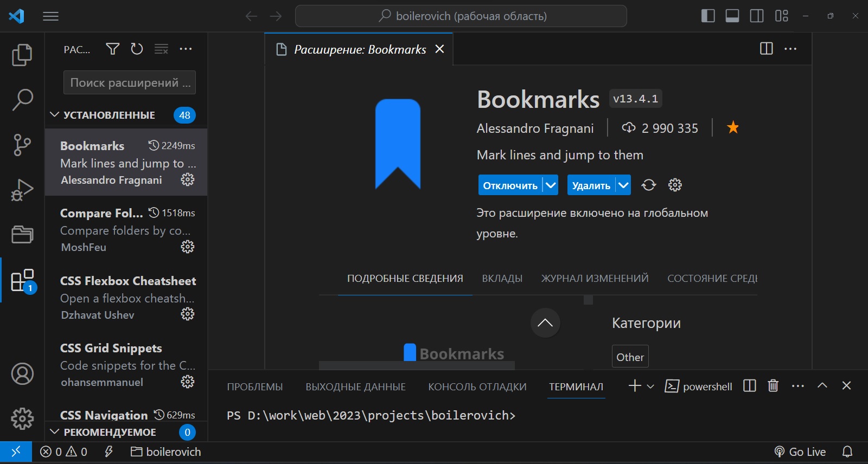Viewport: 868px width, 464px height.
Task: Click the rating star
Action: click(x=733, y=127)
